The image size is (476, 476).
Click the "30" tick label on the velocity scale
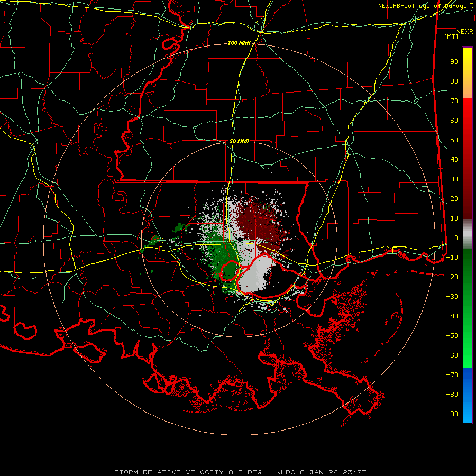click(454, 179)
